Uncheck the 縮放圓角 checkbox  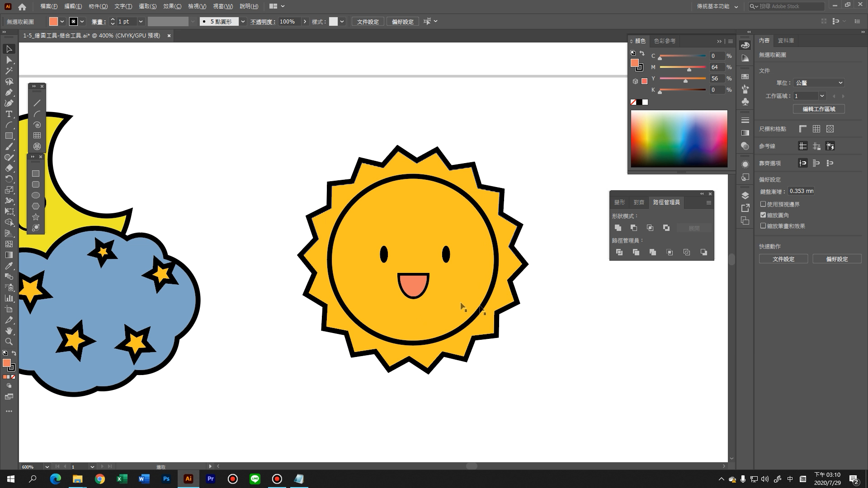[763, 215]
